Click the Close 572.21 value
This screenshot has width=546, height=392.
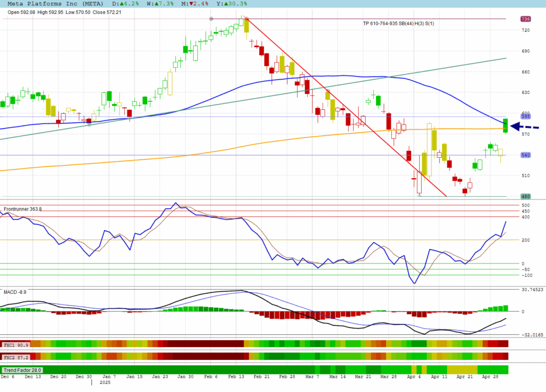click(107, 12)
